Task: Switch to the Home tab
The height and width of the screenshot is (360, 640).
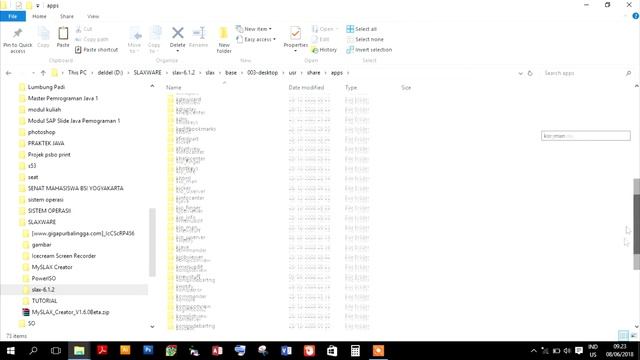Action: [x=39, y=16]
